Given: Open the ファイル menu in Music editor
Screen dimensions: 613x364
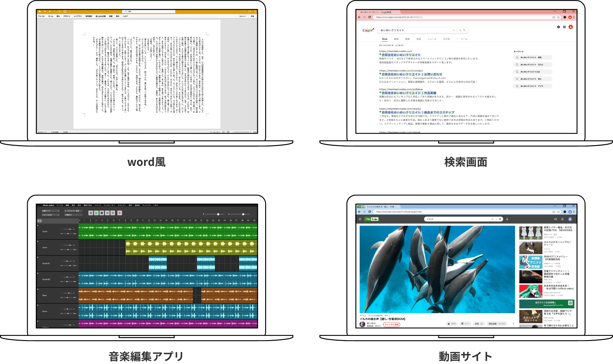Looking at the screenshot, I should coord(60,205).
